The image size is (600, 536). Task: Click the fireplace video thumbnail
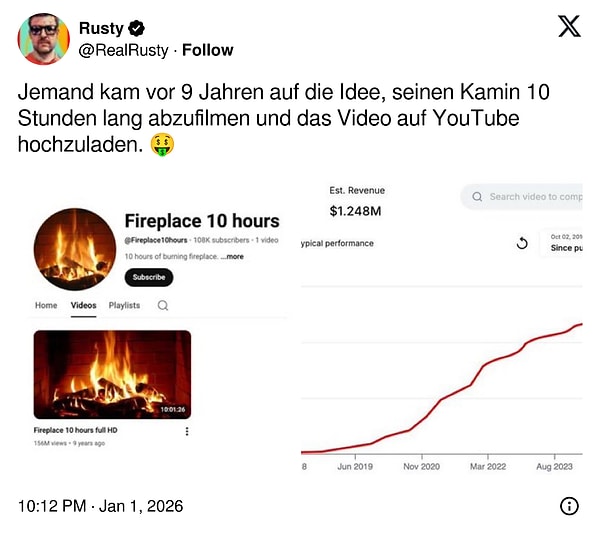click(112, 374)
